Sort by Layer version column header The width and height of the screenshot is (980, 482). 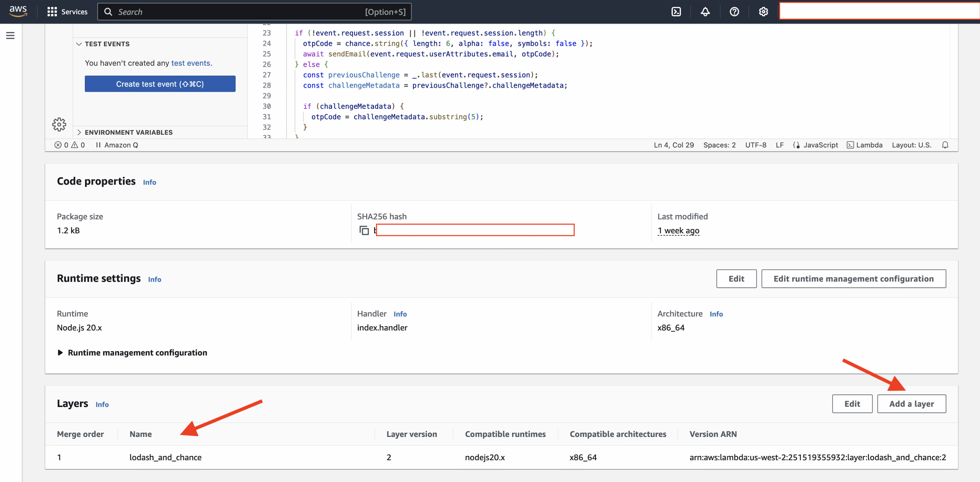click(x=412, y=434)
